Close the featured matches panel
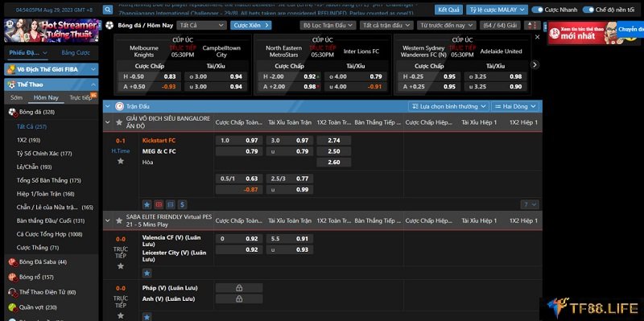This screenshot has width=644, height=321. click(x=537, y=37)
